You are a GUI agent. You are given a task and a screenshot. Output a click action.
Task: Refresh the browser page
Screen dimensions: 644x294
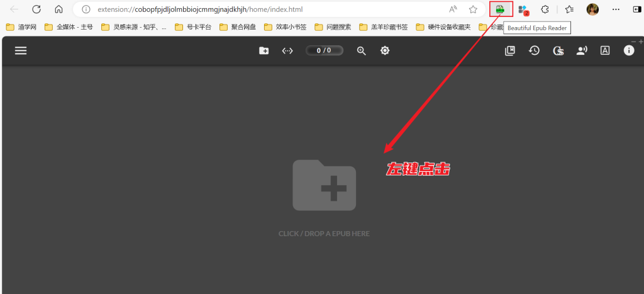(36, 9)
